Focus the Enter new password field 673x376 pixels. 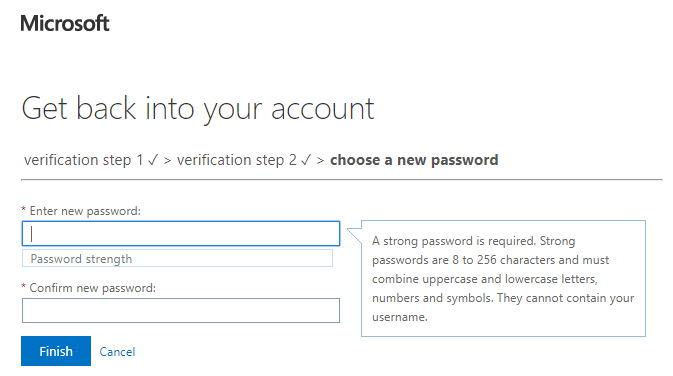click(181, 233)
